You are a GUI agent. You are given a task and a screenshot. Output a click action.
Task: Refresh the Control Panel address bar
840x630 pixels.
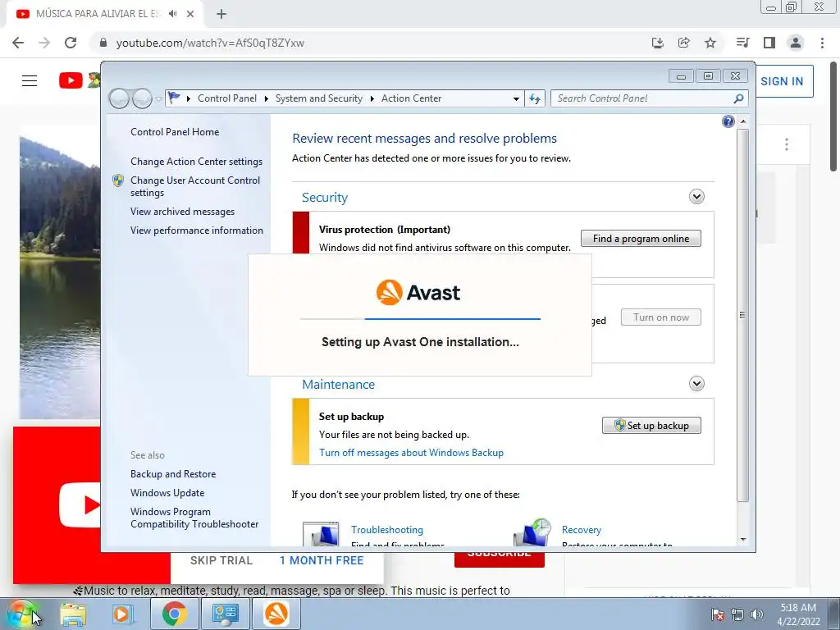(x=535, y=98)
